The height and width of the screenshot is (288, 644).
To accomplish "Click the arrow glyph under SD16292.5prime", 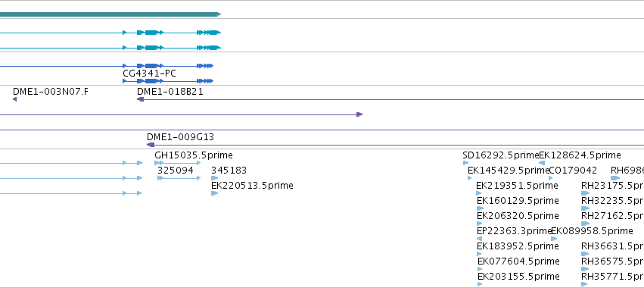I will pyautogui.click(x=465, y=163).
